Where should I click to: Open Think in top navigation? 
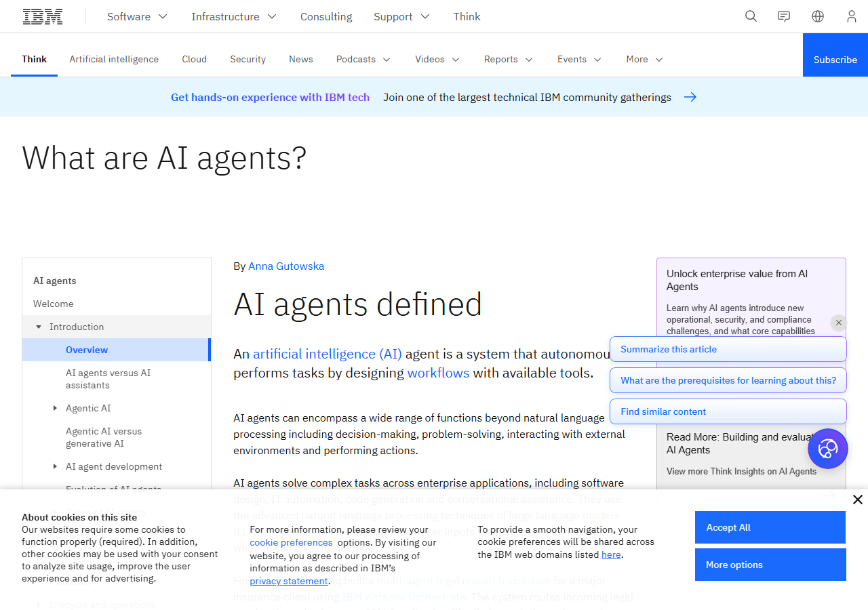(467, 16)
